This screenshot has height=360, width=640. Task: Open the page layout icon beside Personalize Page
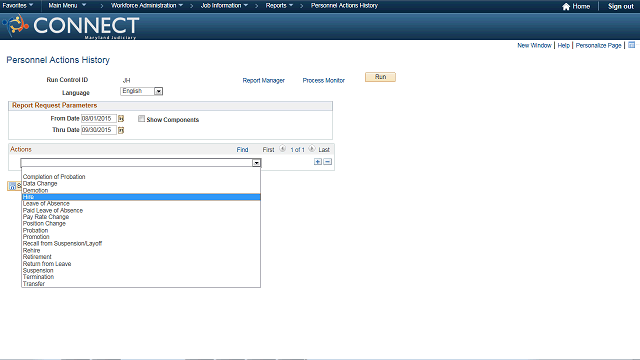coord(631,45)
